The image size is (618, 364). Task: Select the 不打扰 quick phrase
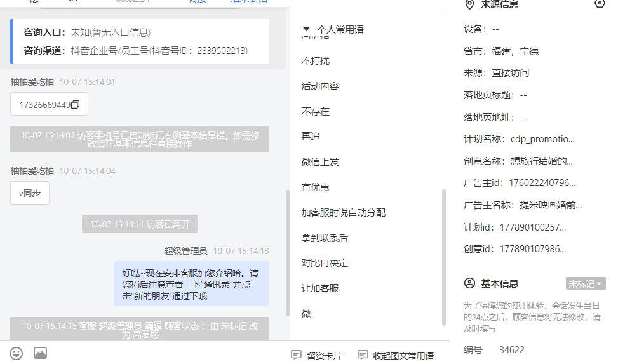click(x=315, y=61)
